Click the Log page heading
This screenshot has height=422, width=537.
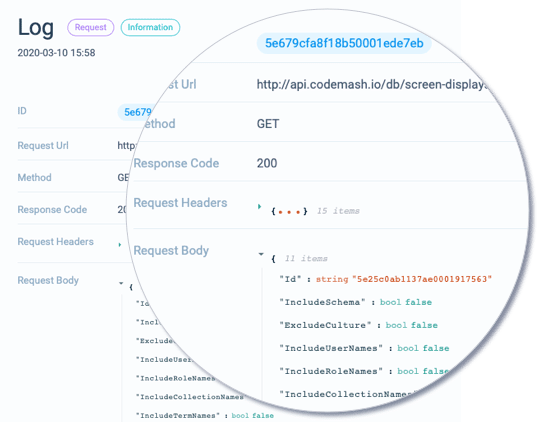pos(36,27)
